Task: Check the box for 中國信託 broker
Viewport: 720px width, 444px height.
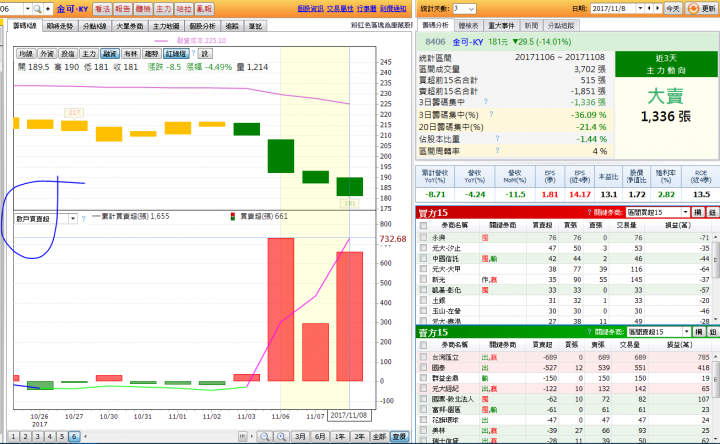Action: 423,259
